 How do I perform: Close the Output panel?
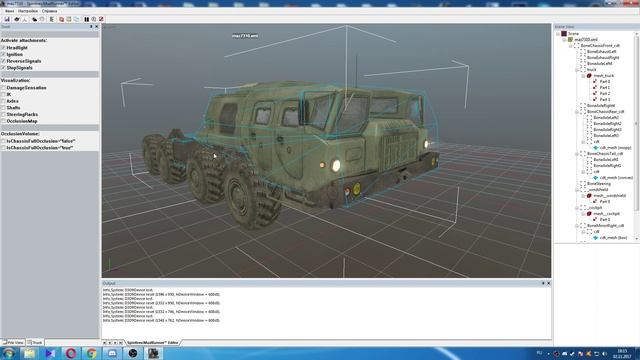click(549, 283)
